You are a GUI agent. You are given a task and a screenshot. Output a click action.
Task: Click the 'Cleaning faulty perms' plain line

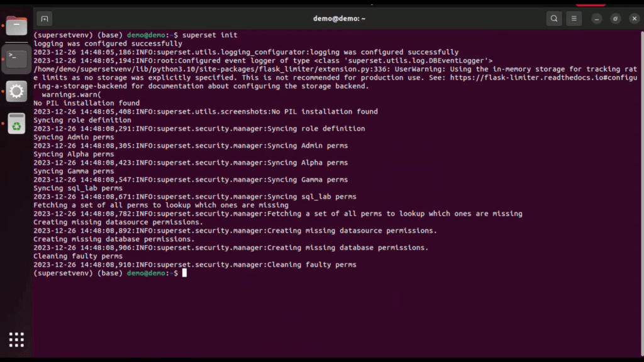click(x=77, y=256)
